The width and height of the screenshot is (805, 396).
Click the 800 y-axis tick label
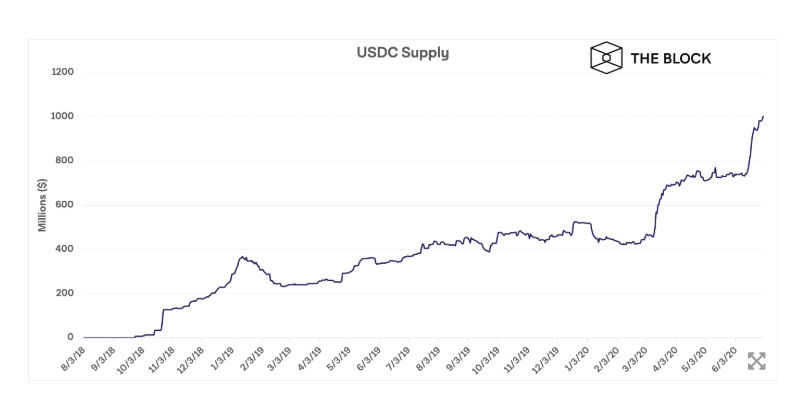[65, 161]
